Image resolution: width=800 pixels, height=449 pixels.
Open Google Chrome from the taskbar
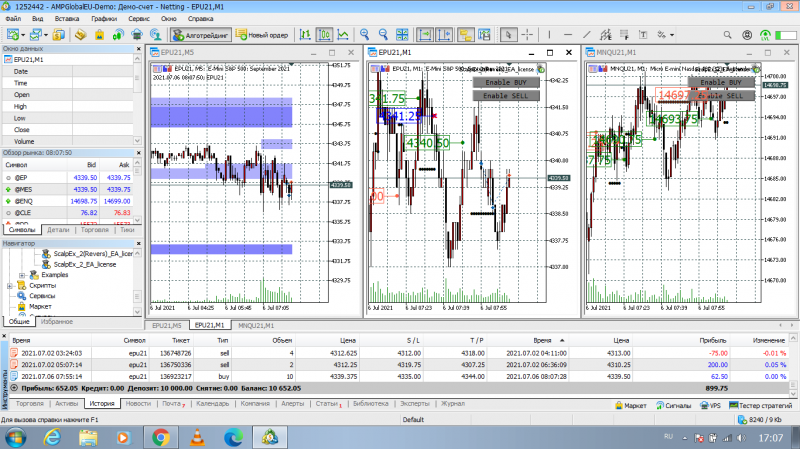pyautogui.click(x=161, y=437)
